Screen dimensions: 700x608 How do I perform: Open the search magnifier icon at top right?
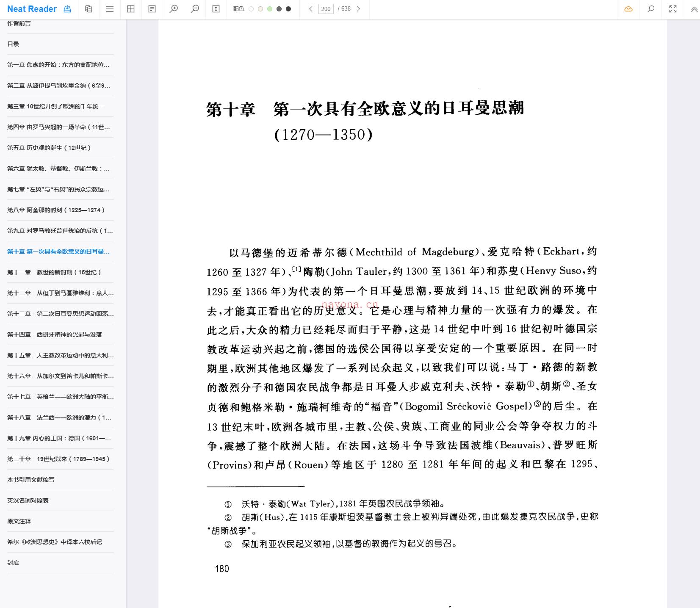click(651, 9)
